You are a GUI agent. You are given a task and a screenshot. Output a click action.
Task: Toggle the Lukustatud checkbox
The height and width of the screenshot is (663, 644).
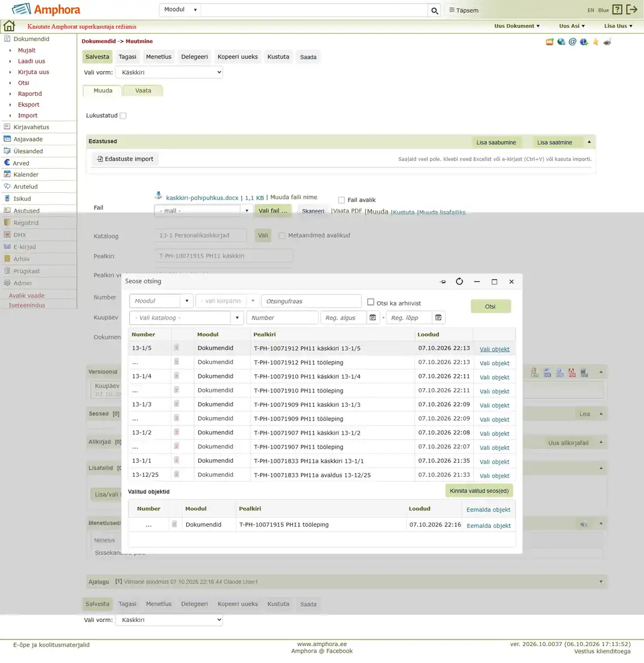(x=123, y=116)
